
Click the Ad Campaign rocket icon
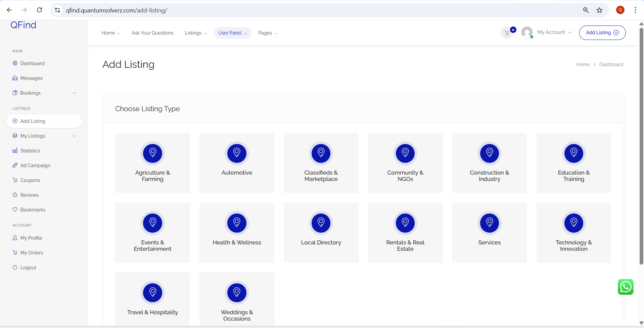[15, 166]
